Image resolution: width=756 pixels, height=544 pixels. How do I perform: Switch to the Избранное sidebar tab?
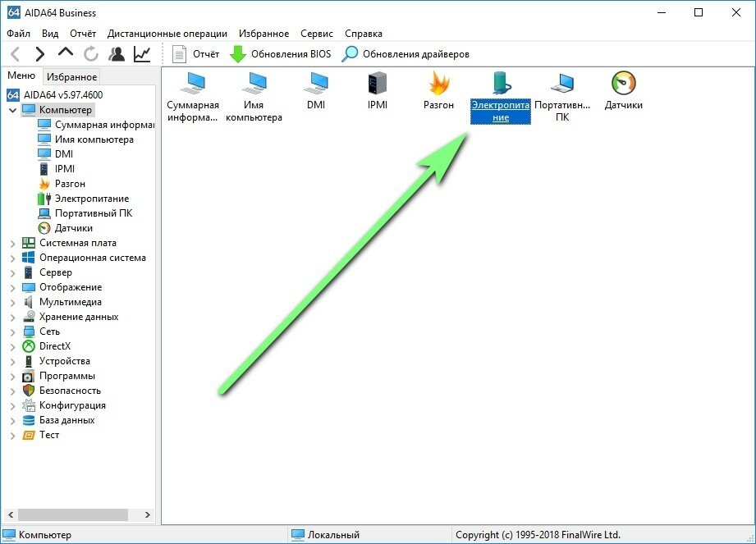coord(72,76)
